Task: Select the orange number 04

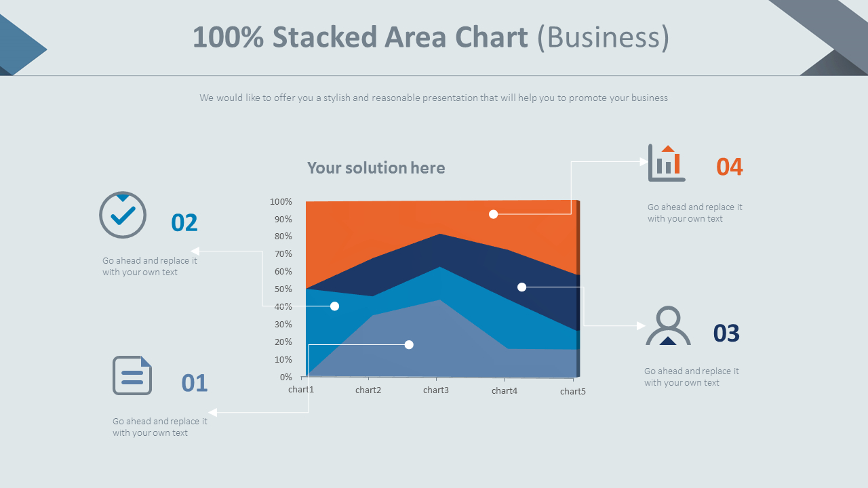Action: pos(730,167)
